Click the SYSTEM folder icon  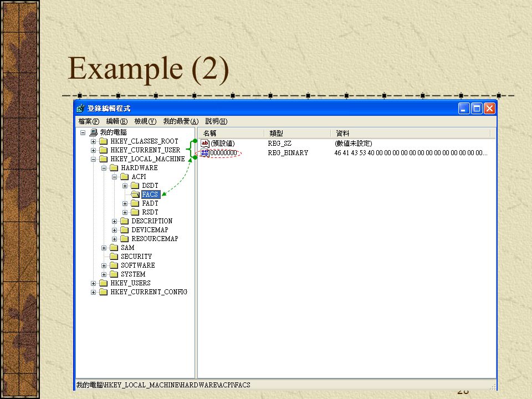pyautogui.click(x=114, y=274)
